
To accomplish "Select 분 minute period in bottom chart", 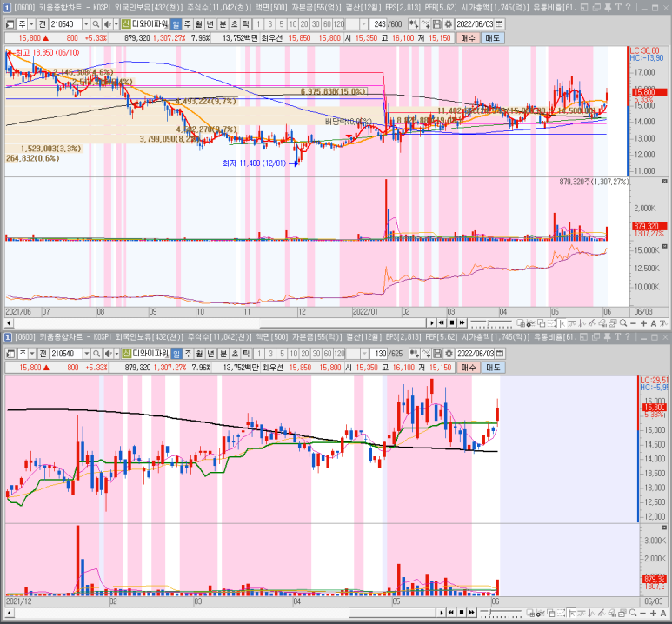I will point(223,354).
